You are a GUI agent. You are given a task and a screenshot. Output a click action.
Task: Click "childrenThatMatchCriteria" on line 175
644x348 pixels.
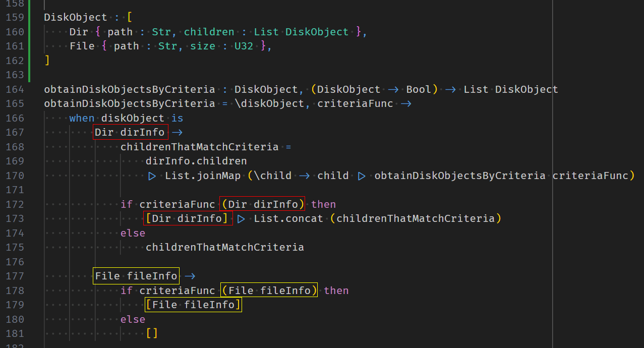point(225,247)
